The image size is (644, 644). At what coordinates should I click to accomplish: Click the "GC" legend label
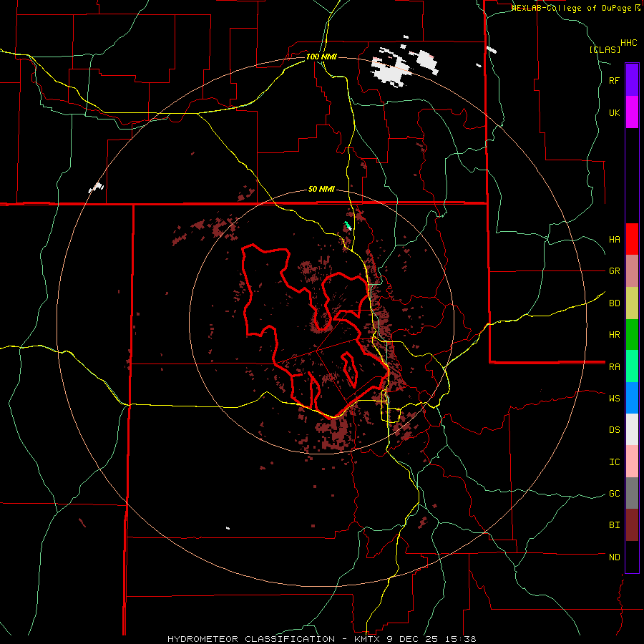pos(614,494)
